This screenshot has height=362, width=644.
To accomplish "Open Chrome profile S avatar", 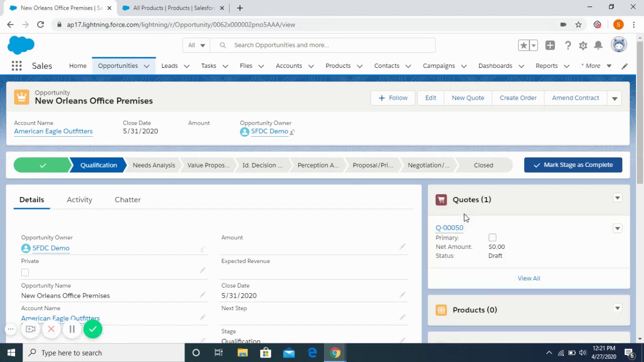I will 618,25.
